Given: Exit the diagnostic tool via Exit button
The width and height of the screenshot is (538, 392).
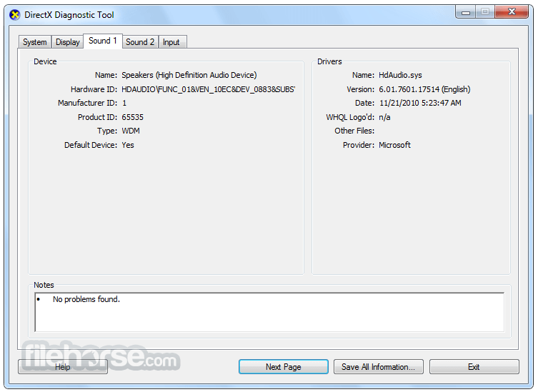Looking at the screenshot, I should pos(474,367).
